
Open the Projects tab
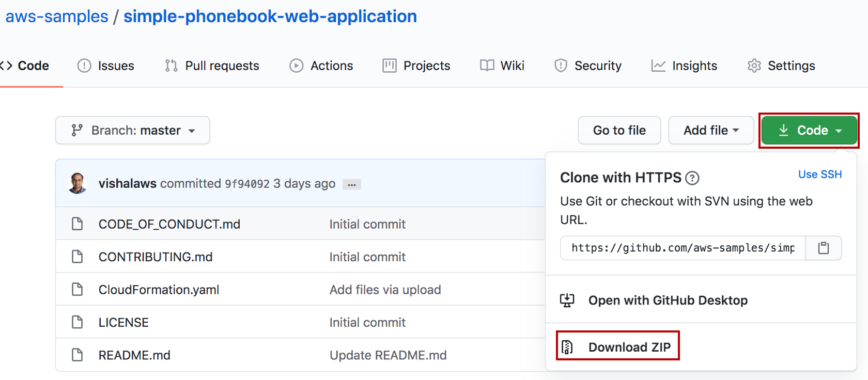click(416, 66)
